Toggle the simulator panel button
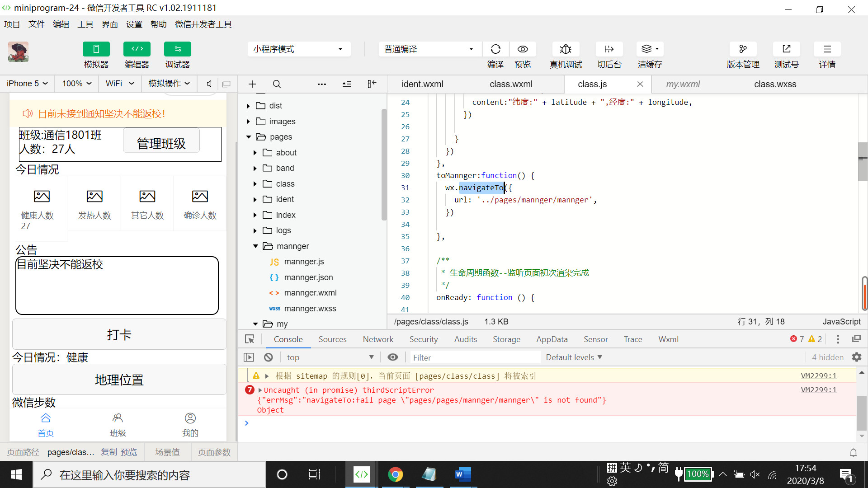This screenshot has height=488, width=868. click(96, 49)
